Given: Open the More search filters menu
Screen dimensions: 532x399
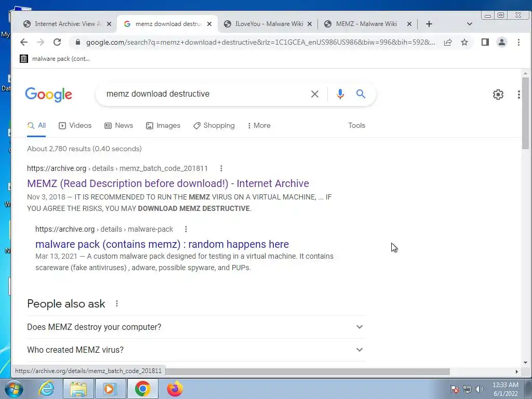Looking at the screenshot, I should pos(259,126).
